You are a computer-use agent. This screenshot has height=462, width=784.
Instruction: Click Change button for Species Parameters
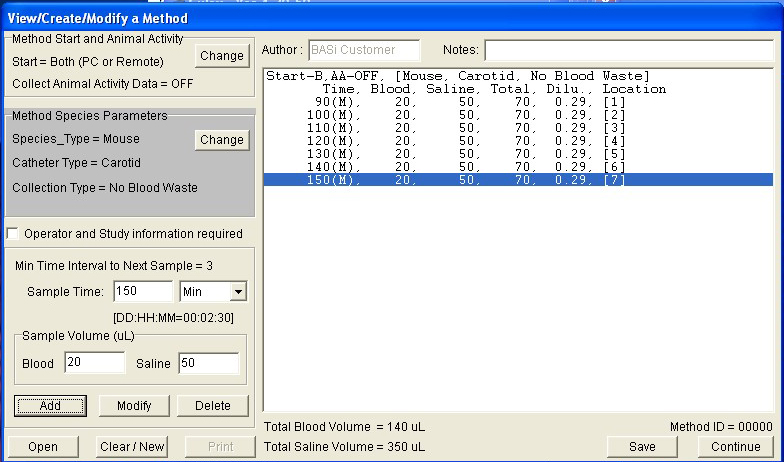point(221,139)
